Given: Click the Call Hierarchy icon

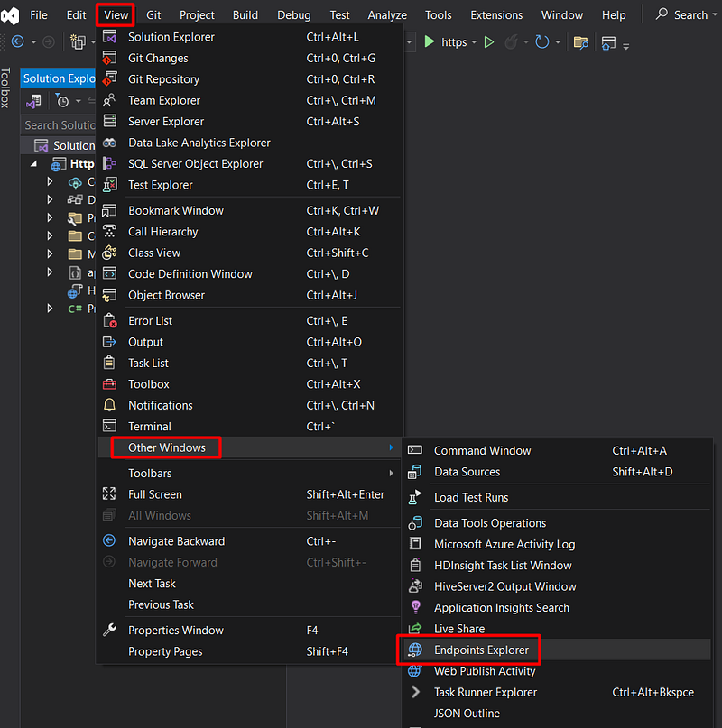Looking at the screenshot, I should [109, 232].
